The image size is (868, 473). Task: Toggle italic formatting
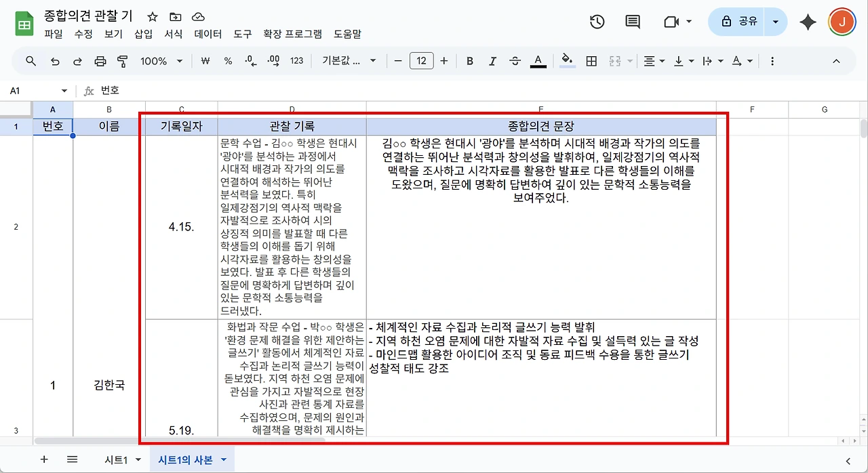point(492,61)
